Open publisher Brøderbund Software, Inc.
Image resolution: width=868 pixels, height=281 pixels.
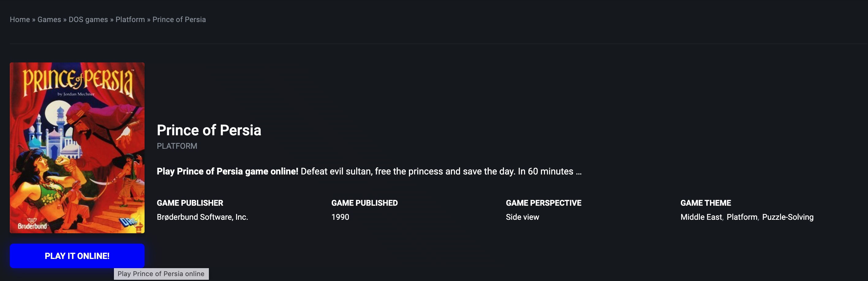coord(202,217)
